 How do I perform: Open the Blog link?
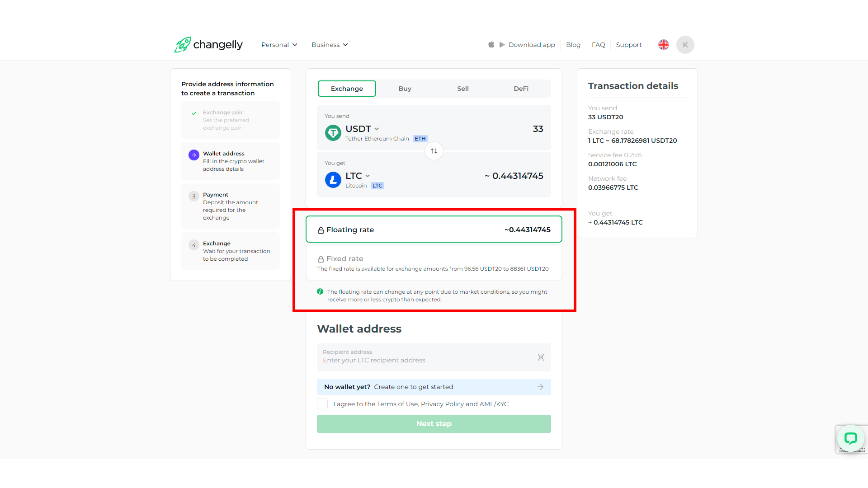point(573,45)
